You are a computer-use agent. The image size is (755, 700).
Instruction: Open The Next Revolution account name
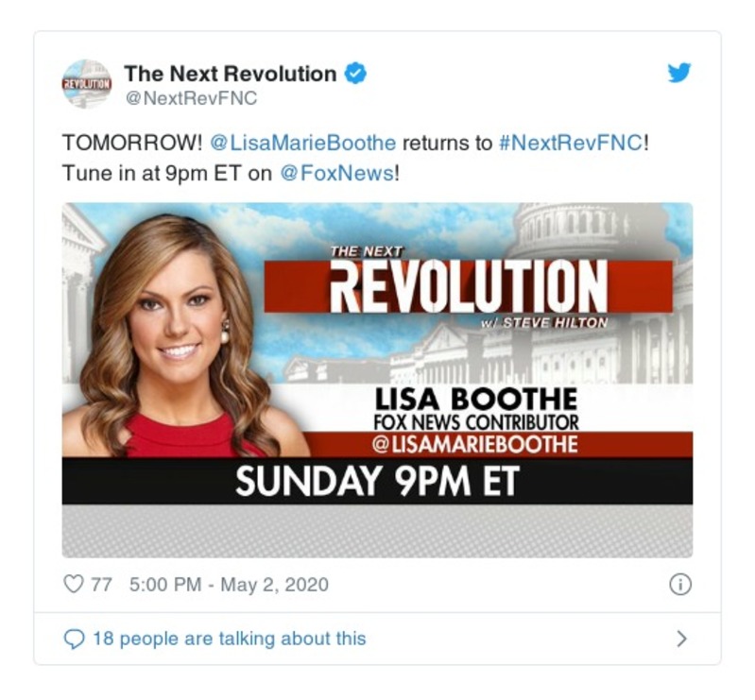[231, 74]
